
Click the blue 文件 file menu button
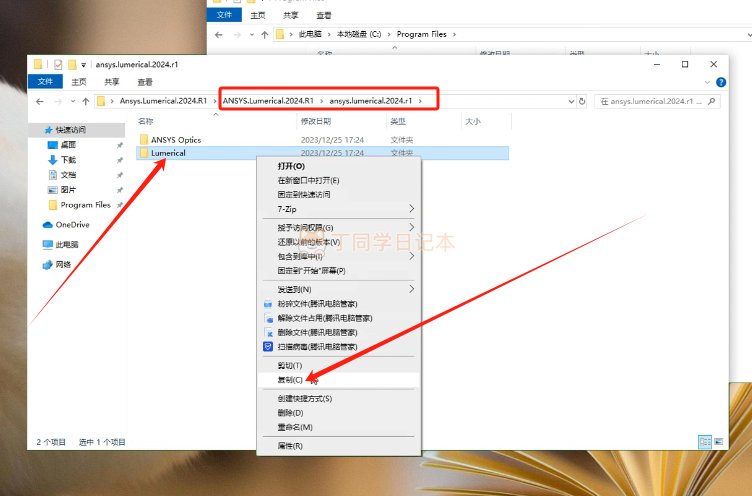44,82
